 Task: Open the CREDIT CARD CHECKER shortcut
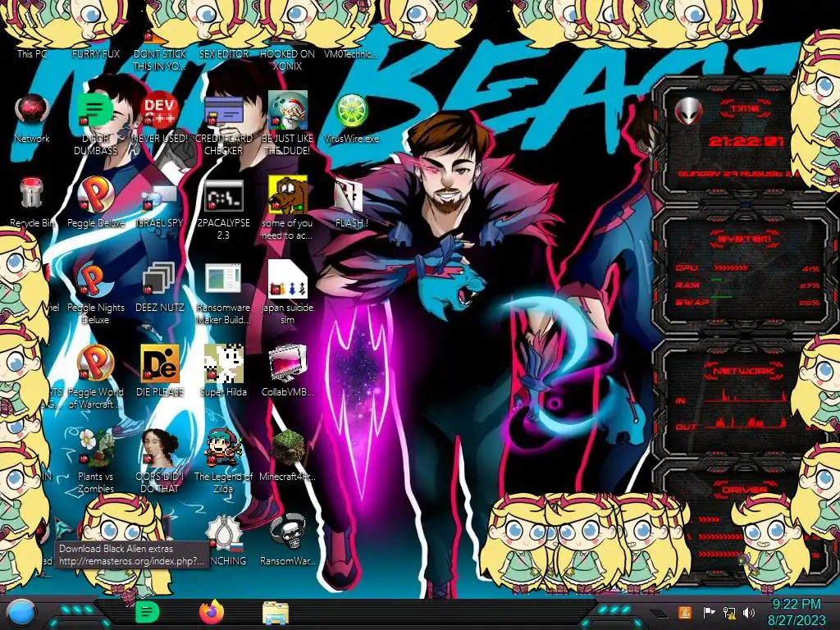coord(223,111)
